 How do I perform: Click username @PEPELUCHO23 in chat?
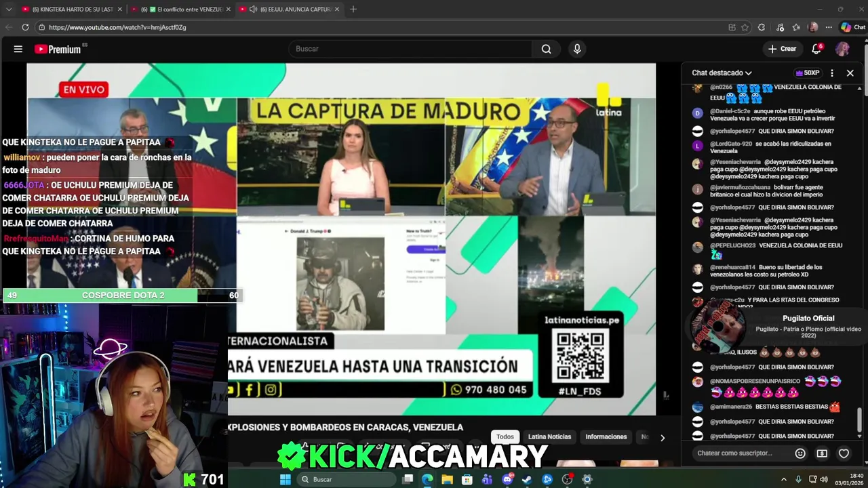point(732,245)
